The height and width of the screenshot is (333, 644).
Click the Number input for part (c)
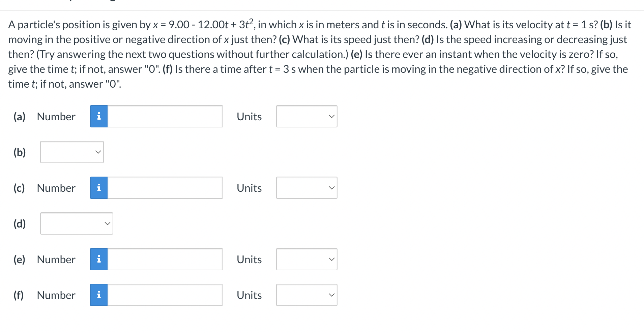pyautogui.click(x=165, y=188)
